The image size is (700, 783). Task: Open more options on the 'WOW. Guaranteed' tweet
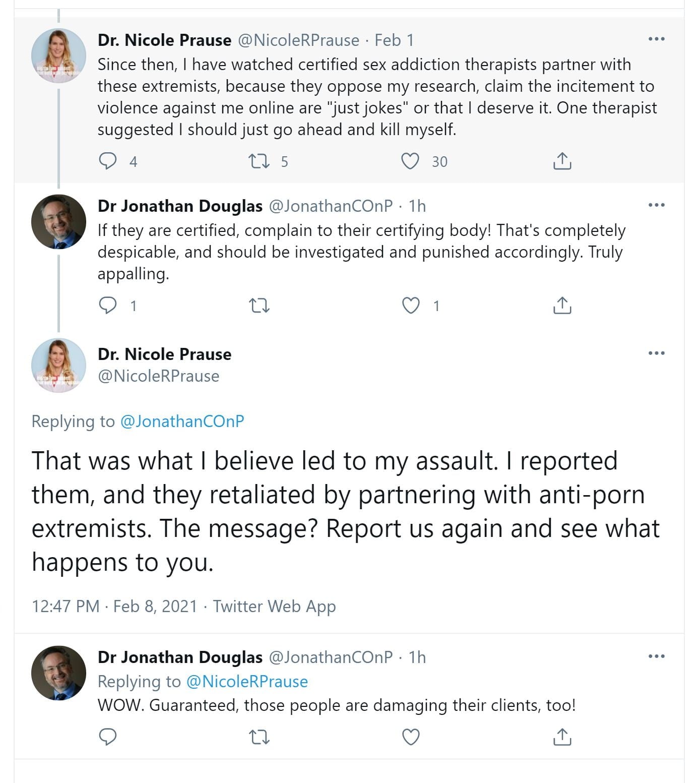coord(656,656)
